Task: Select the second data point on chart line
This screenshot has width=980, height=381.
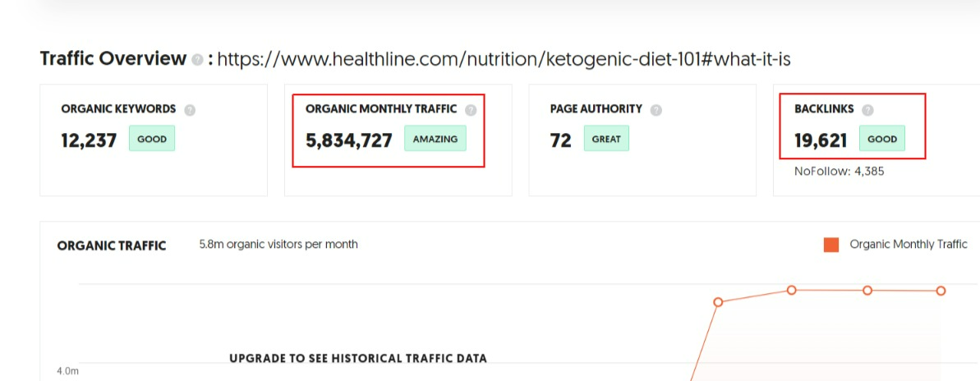Action: point(791,290)
